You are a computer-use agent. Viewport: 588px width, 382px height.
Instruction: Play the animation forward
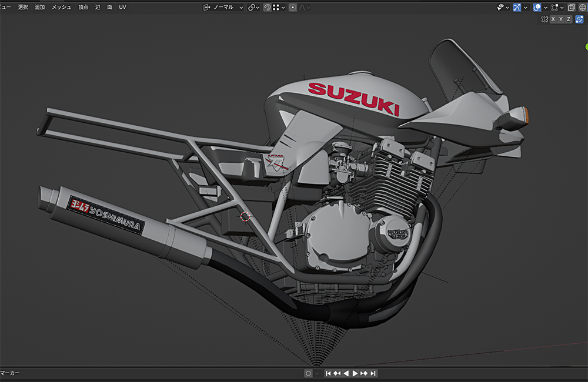(355, 373)
